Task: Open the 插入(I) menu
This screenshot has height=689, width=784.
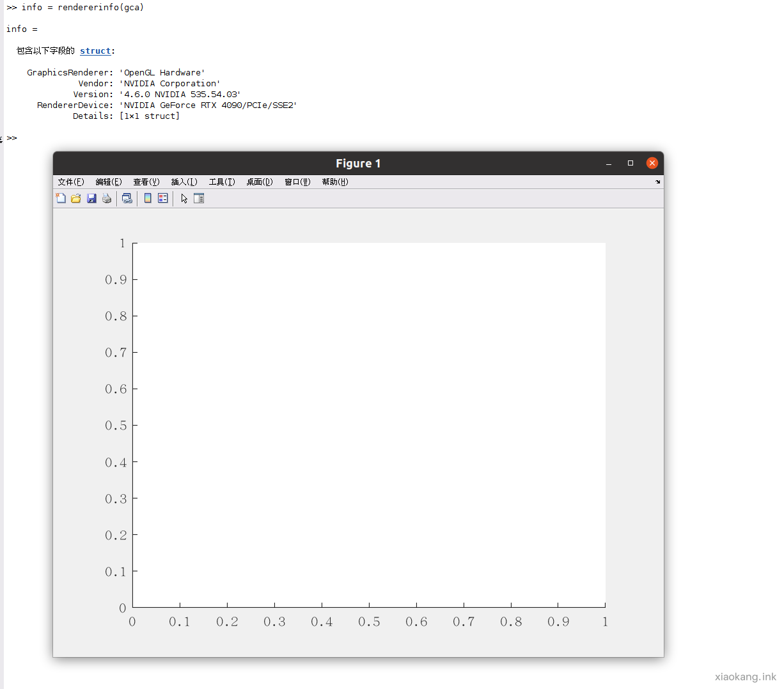Action: point(184,182)
